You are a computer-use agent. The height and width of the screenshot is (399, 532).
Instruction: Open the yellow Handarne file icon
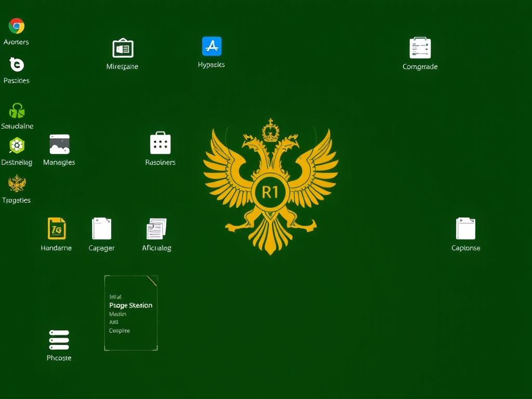point(57,229)
